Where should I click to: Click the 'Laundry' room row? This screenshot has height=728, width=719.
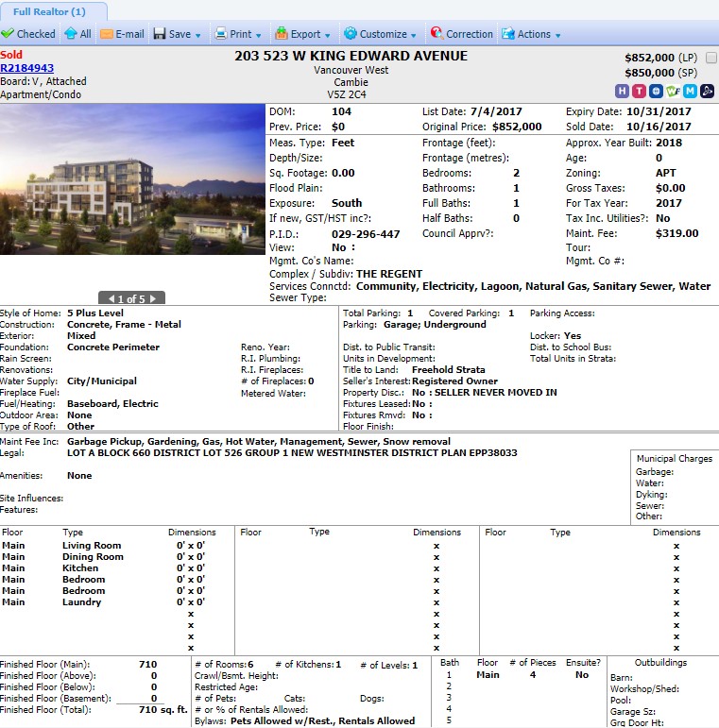point(104,602)
